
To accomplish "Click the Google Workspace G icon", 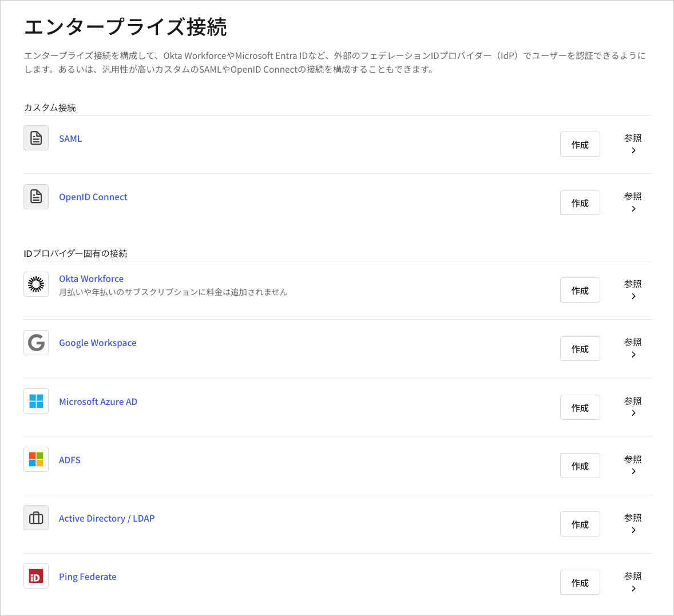I will pos(35,342).
